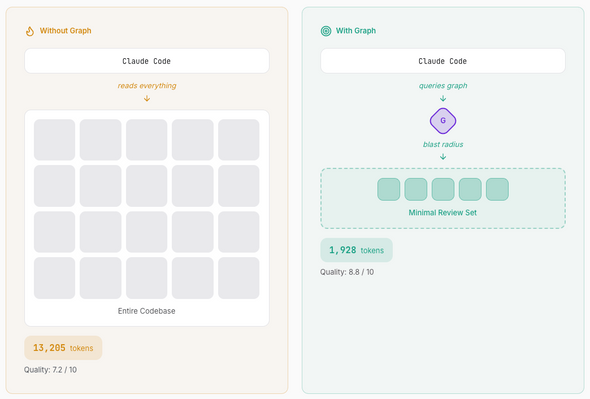Click the "Without Graph" heading text
The image size is (590, 399).
pyautogui.click(x=65, y=31)
